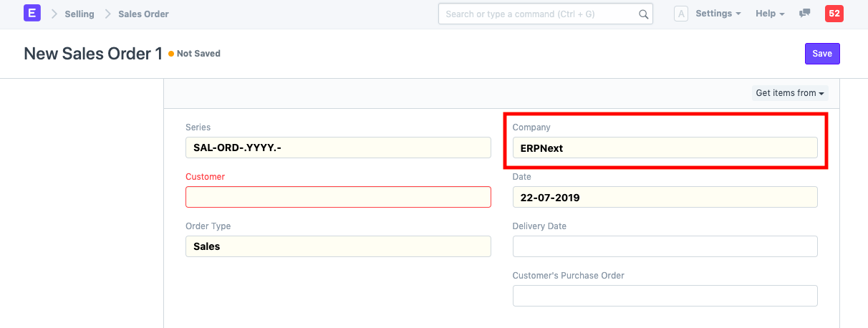Image resolution: width=868 pixels, height=328 pixels.
Task: Click the Series field with SAL-ORD-.YYYY.-
Action: [338, 148]
